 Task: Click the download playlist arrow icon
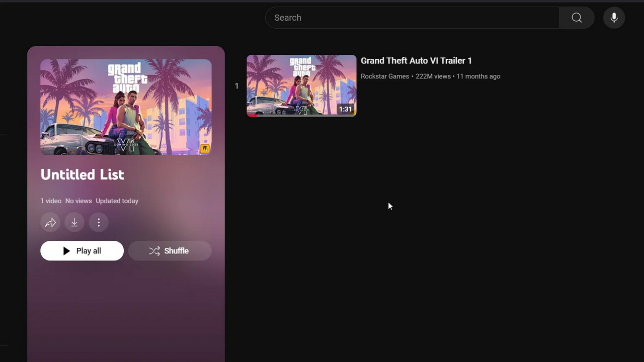coord(74,222)
